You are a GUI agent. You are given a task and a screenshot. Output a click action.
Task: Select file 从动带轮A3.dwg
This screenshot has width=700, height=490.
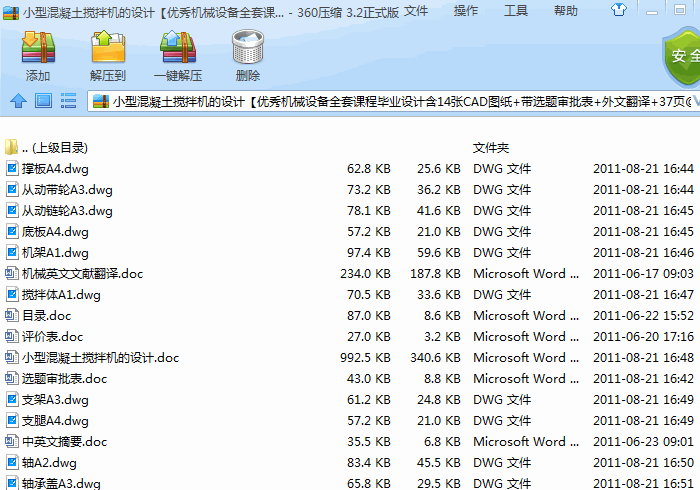click(x=67, y=190)
